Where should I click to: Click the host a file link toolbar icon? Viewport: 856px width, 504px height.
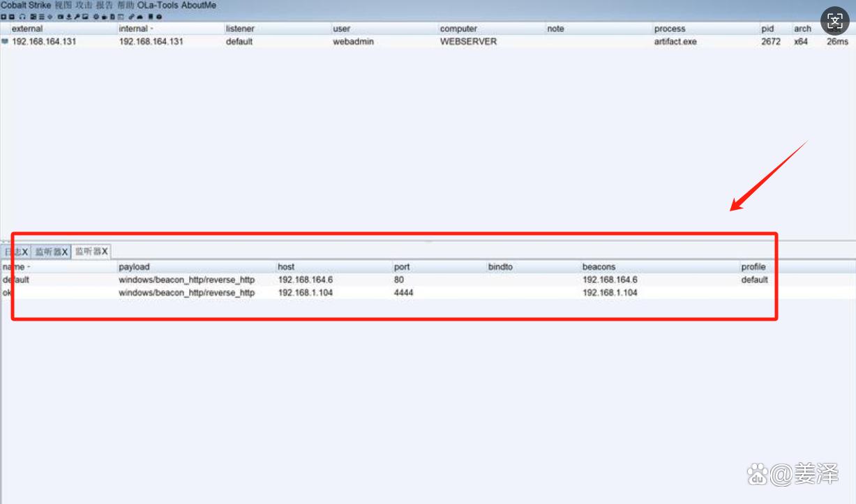[x=131, y=17]
